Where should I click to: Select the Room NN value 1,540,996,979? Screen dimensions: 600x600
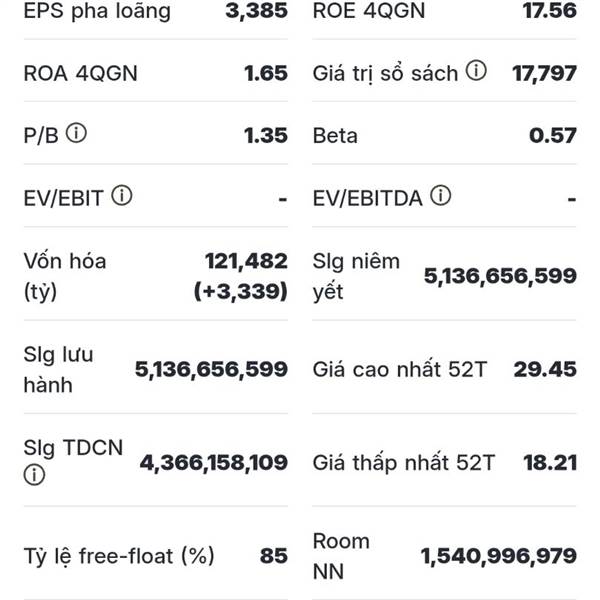(500, 556)
